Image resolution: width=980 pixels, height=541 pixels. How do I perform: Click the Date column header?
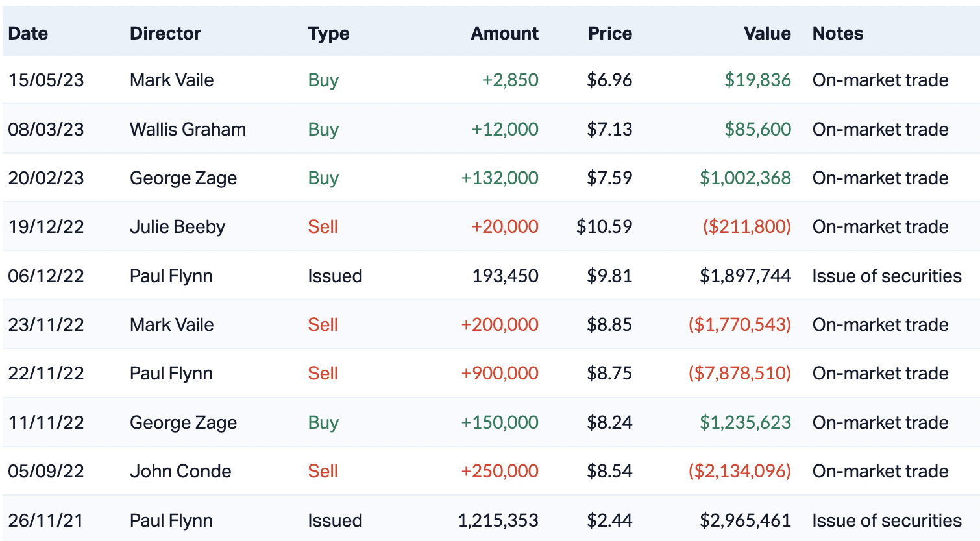[28, 33]
